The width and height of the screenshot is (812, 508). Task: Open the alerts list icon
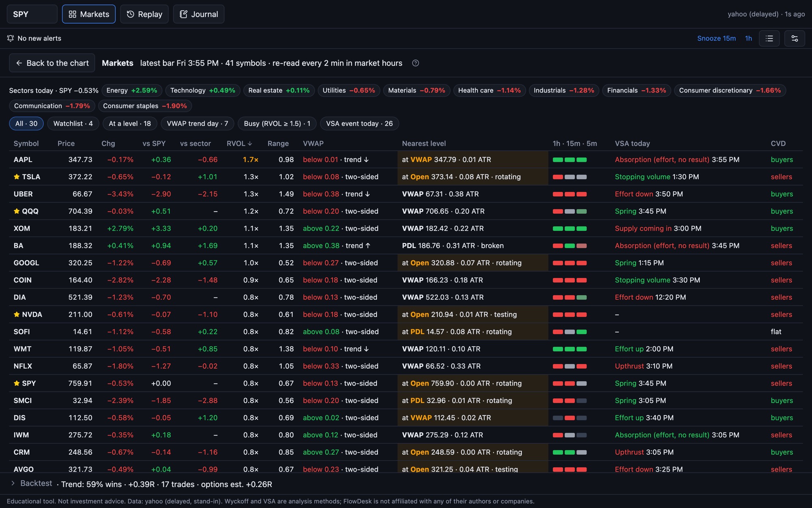pyautogui.click(x=769, y=39)
